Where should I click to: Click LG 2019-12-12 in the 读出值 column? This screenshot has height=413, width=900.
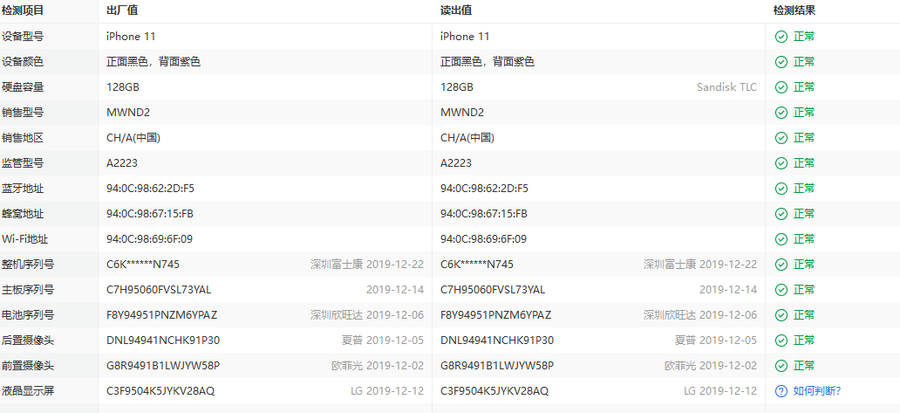pos(720,391)
